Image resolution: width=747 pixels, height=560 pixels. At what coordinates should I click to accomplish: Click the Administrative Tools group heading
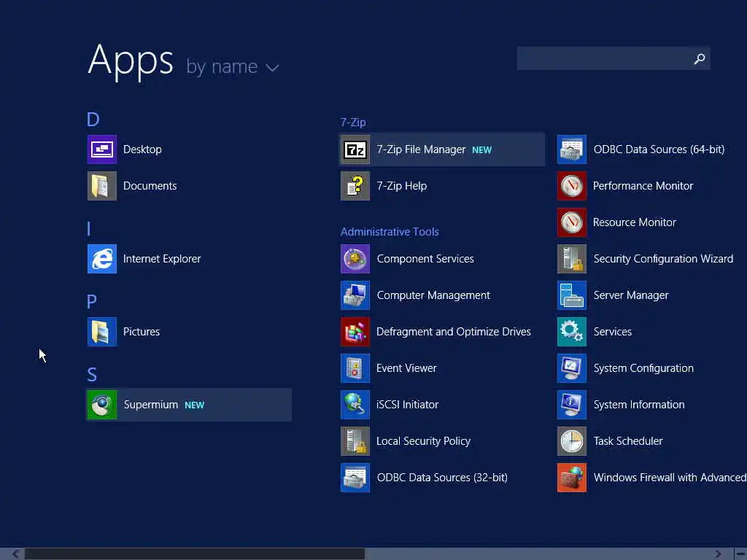point(390,232)
